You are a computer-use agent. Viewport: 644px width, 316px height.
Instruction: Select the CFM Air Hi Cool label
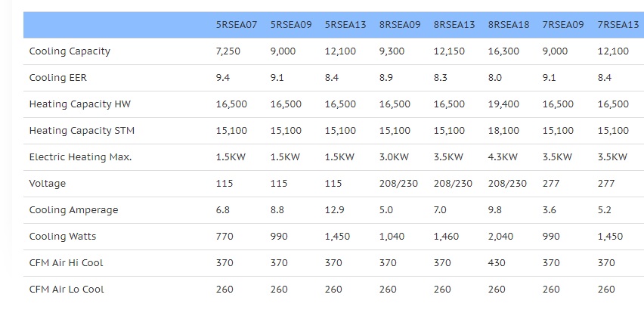[x=66, y=263]
